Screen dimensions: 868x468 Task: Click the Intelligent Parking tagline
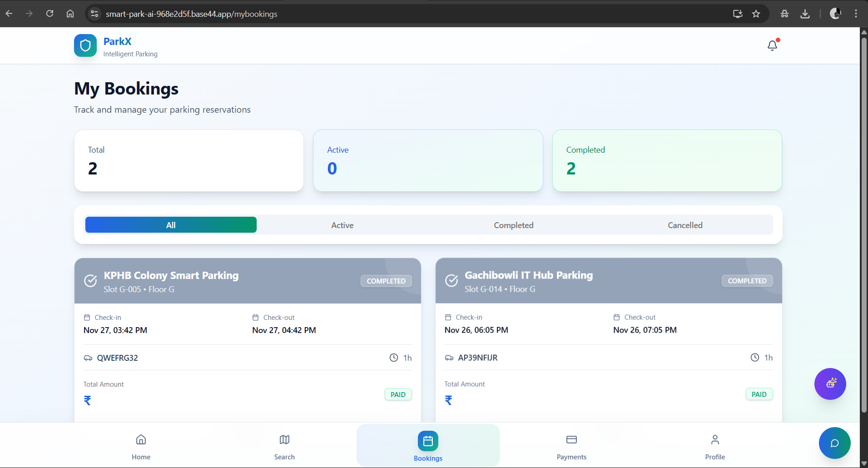(130, 54)
